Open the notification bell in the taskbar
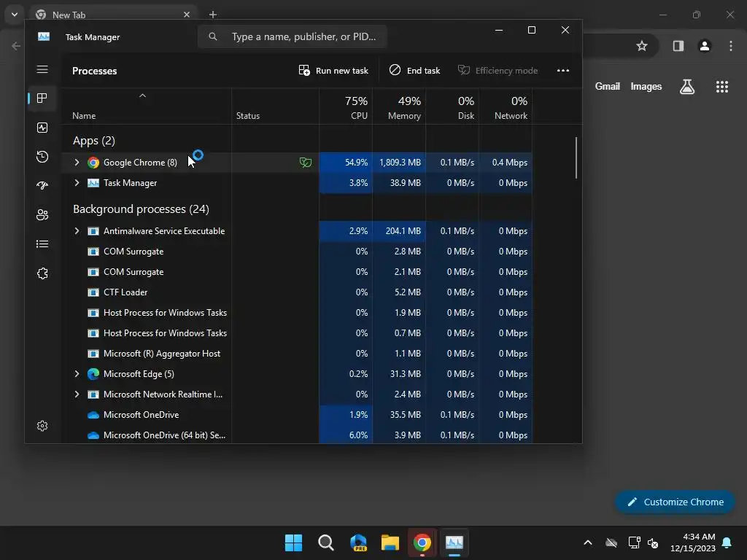 tap(727, 542)
